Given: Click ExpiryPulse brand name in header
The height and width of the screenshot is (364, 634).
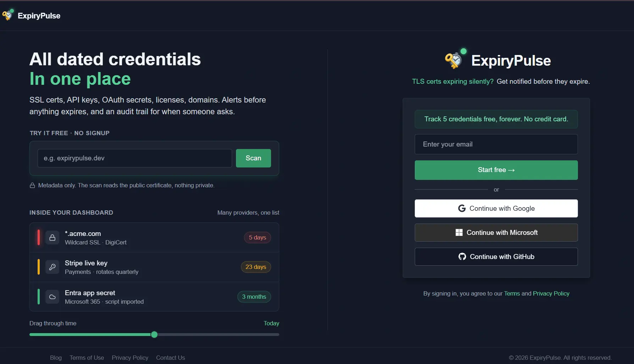Looking at the screenshot, I should click(39, 16).
